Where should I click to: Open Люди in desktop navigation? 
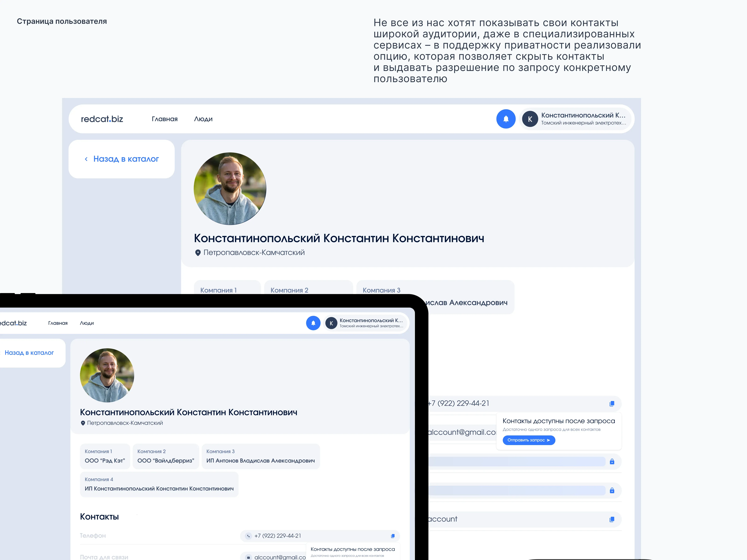203,119
